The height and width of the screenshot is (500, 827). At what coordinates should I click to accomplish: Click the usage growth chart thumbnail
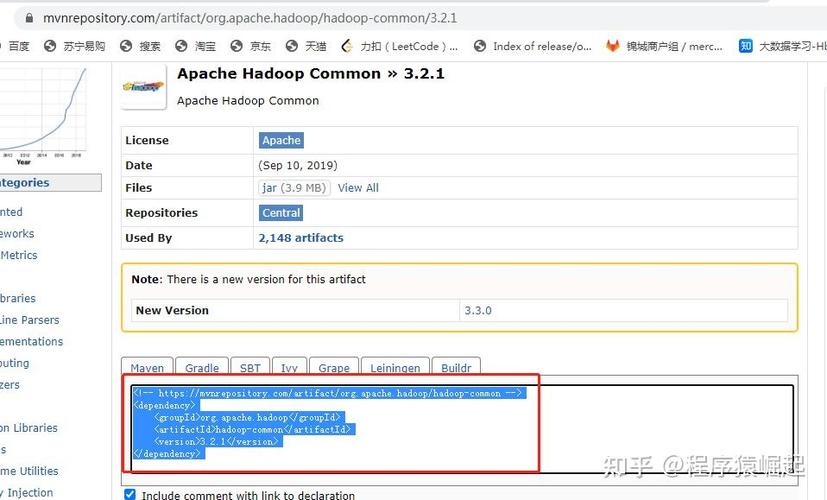43,115
